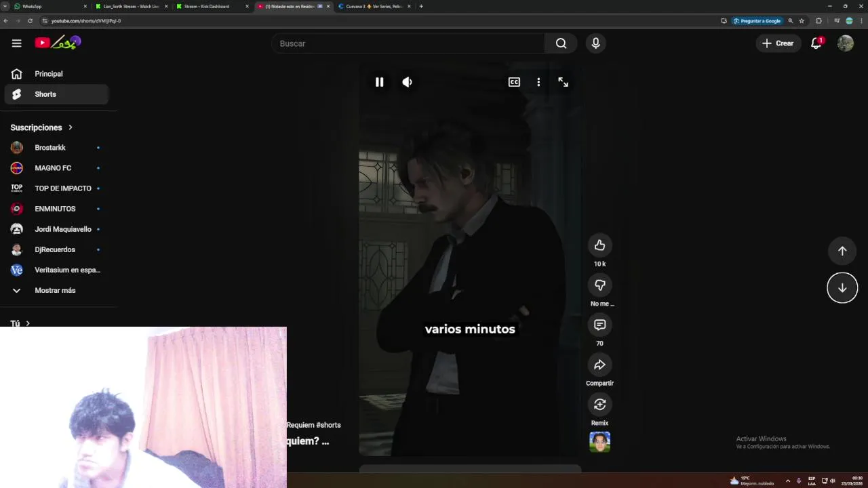
Task: Open the Chrome three-dot menu
Action: [x=861, y=21]
